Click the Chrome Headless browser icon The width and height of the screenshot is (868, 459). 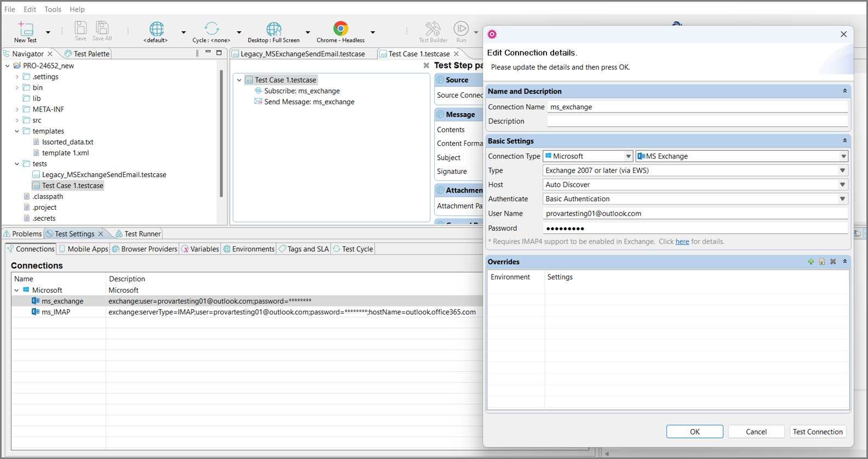point(340,28)
